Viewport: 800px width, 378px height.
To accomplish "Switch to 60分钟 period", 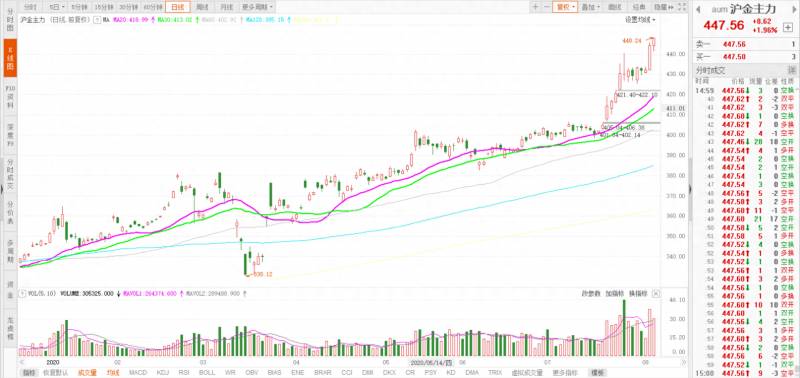I will 153,7.
